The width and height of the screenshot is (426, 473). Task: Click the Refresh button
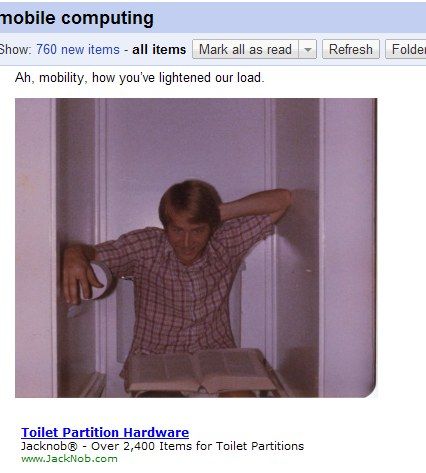pos(351,49)
